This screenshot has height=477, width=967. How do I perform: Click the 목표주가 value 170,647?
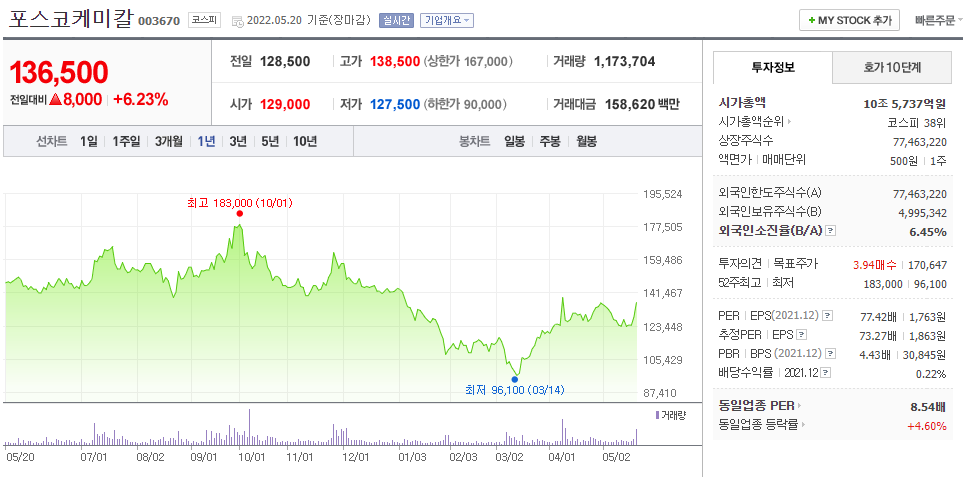928,265
